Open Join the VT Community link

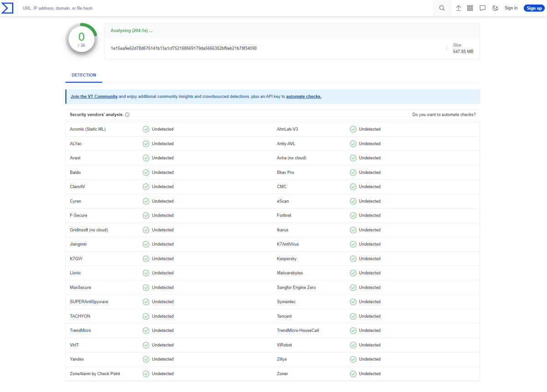94,97
